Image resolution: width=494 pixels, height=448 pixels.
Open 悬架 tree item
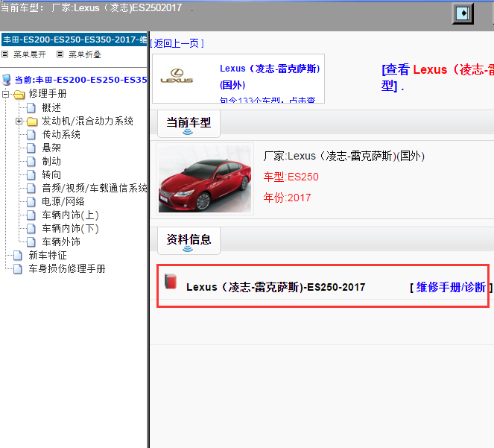51,148
